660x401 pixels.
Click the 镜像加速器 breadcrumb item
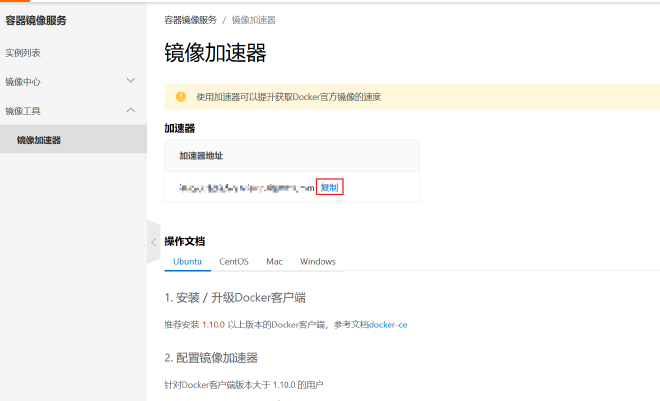(253, 19)
